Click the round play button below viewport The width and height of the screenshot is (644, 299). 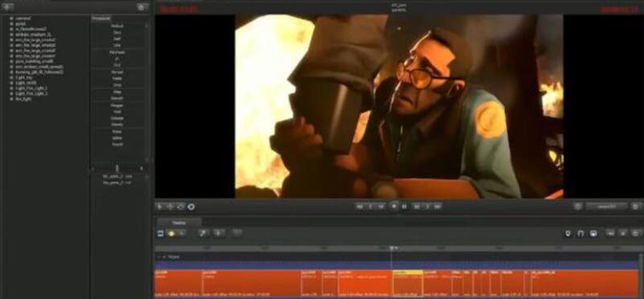(394, 207)
